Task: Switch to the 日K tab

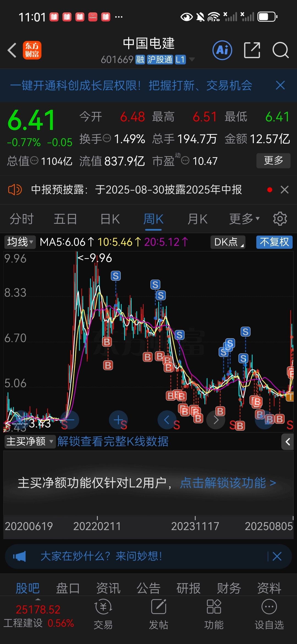Action: tap(110, 219)
